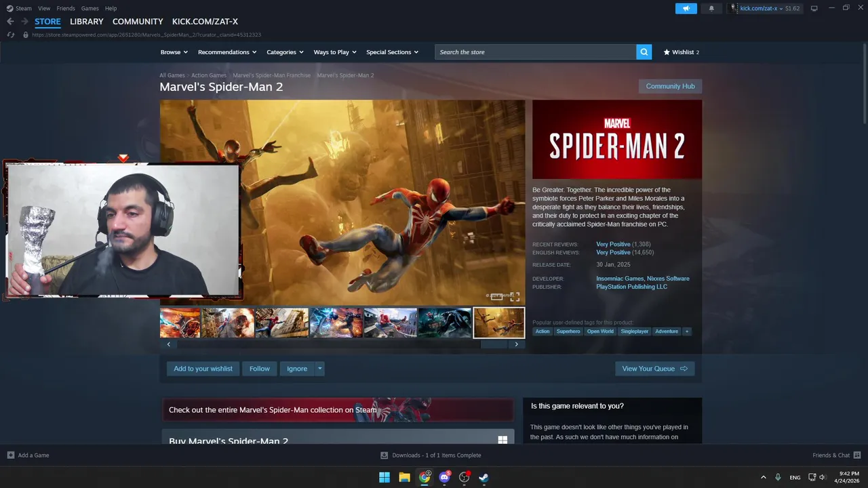Click the Add a Game plus icon
This screenshot has width=868, height=488.
click(10, 455)
